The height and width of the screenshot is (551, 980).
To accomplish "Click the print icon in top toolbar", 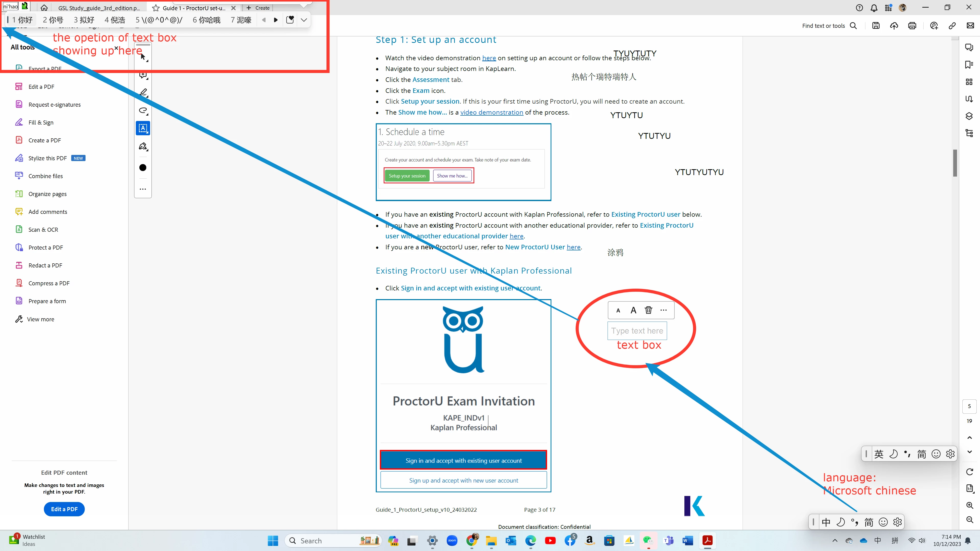I will click(x=912, y=26).
